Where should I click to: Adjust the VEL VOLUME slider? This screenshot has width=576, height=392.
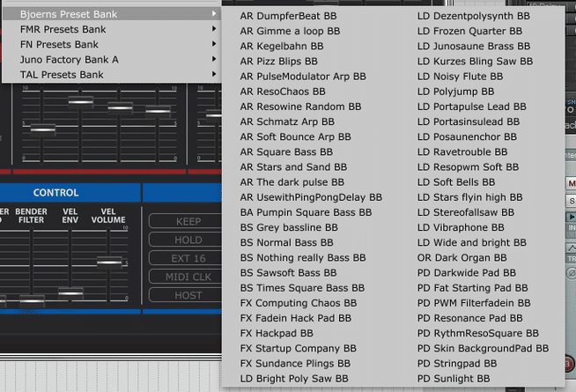tap(108, 263)
